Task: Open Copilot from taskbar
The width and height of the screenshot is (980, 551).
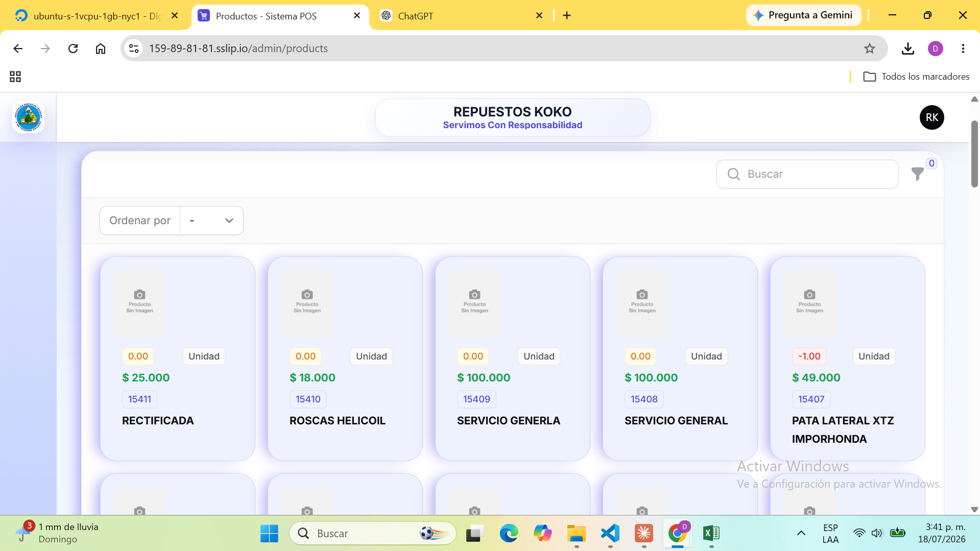Action: point(542,534)
